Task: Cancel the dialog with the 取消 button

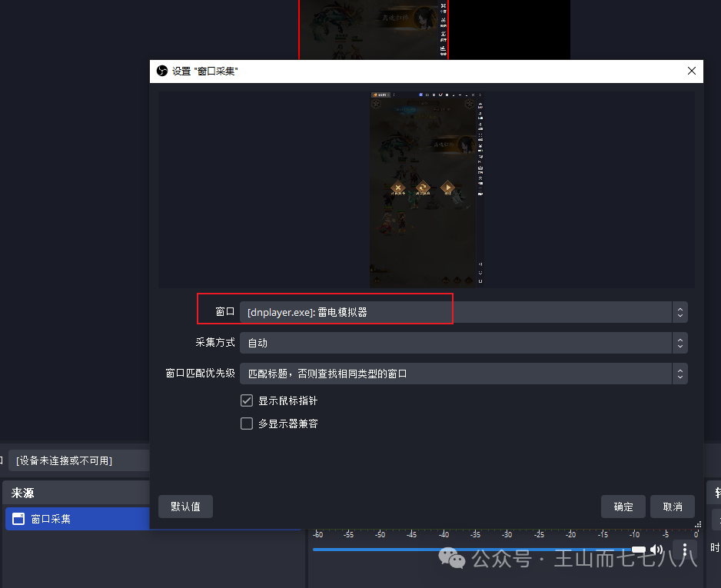Action: point(672,507)
